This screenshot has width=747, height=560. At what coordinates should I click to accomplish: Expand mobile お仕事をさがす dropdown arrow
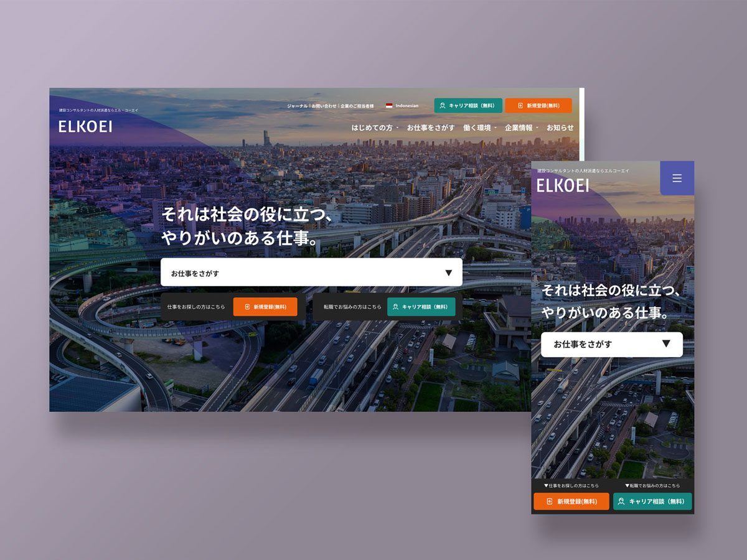tap(666, 343)
